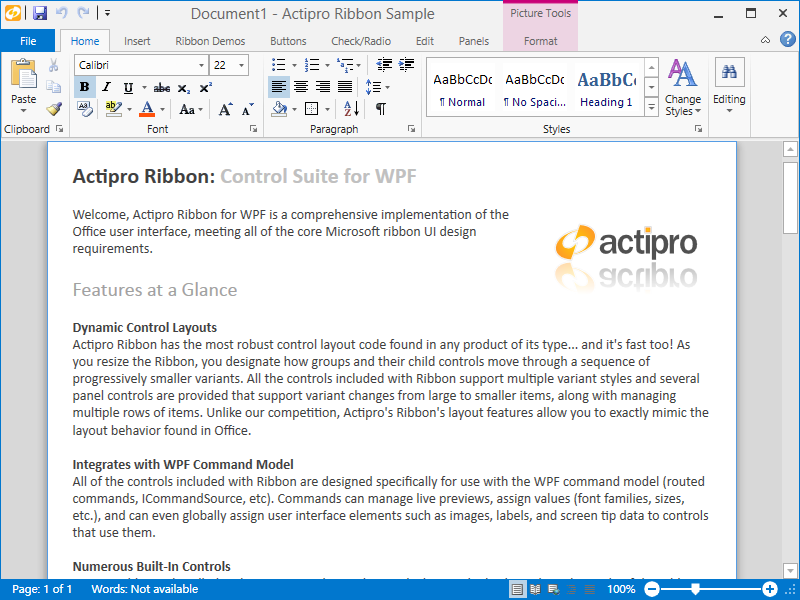Click the Grow Font icon
800x600 pixels.
pos(224,109)
